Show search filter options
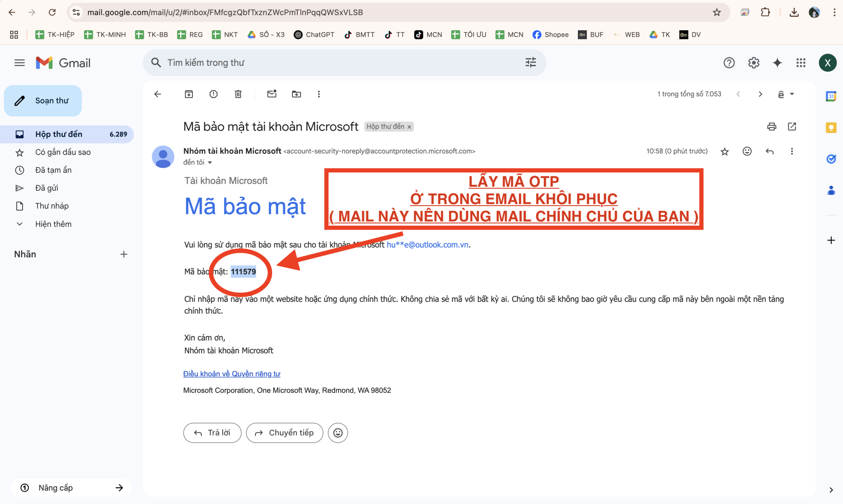 pyautogui.click(x=530, y=63)
